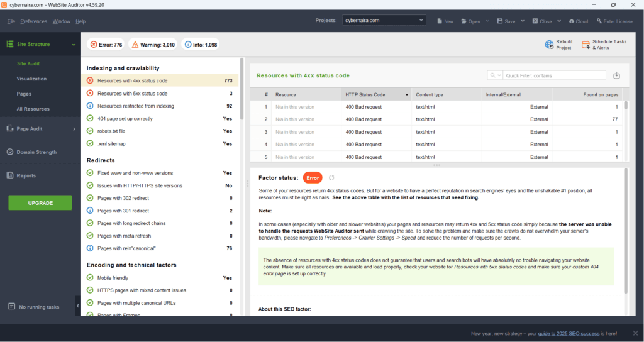The image size is (644, 342).
Task: Click the New project icon
Action: (440, 21)
